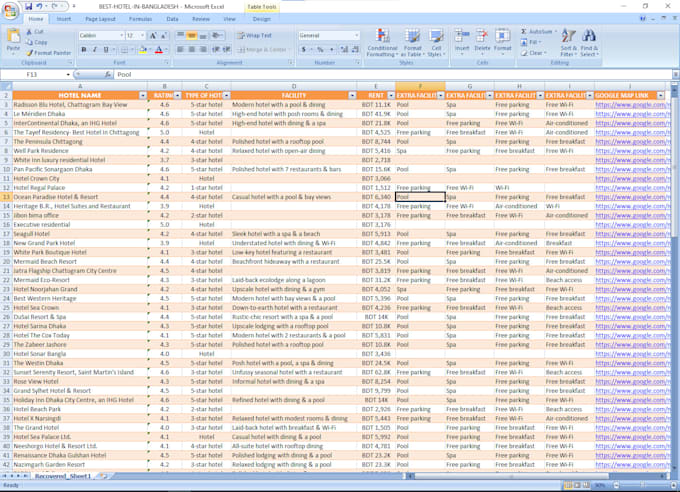Switch to the Page Layout tab
The width and height of the screenshot is (680, 492).
100,19
